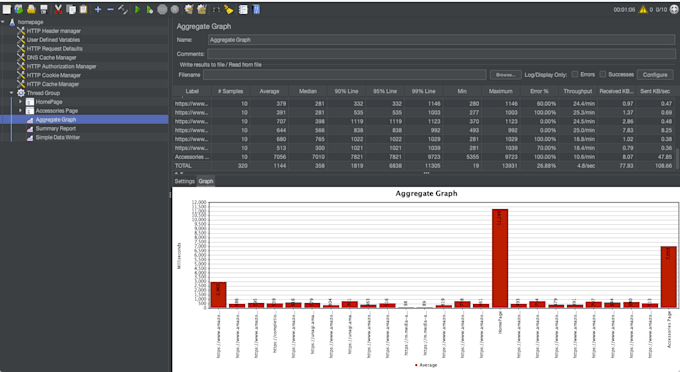The height and width of the screenshot is (372, 680).
Task: Expand the HomePage controller node
Action: pos(20,101)
